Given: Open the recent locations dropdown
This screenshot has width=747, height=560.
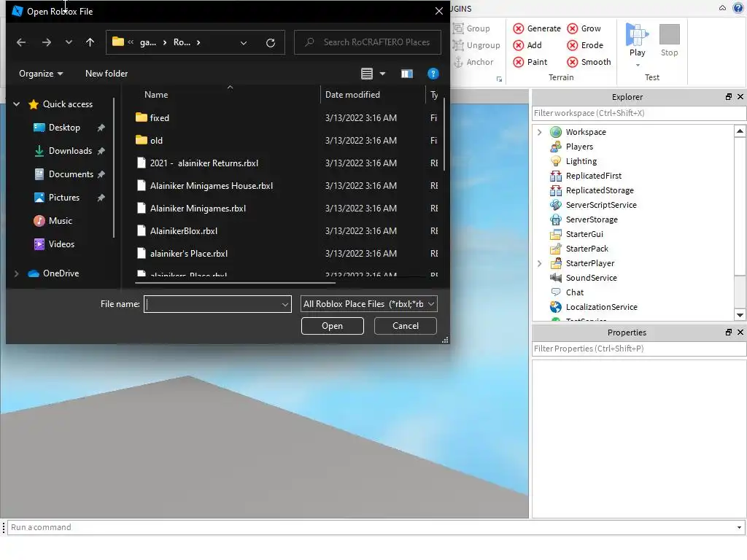Looking at the screenshot, I should tap(69, 42).
